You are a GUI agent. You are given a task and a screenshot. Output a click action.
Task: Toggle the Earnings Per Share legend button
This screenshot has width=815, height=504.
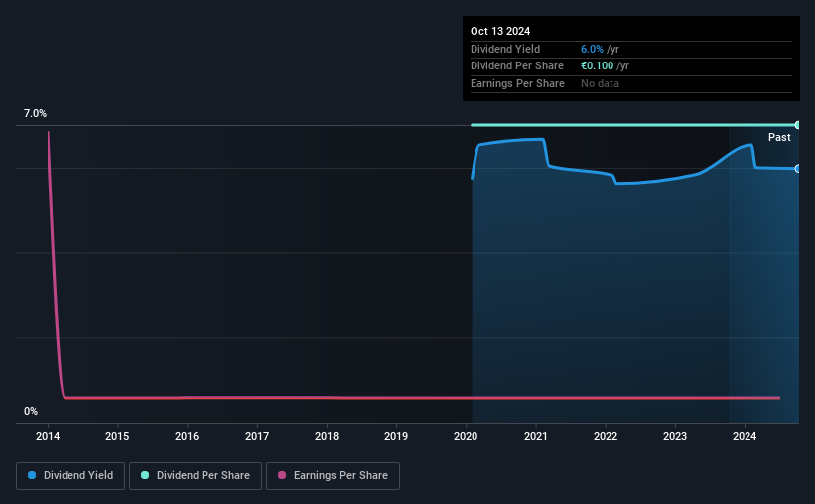(x=333, y=476)
